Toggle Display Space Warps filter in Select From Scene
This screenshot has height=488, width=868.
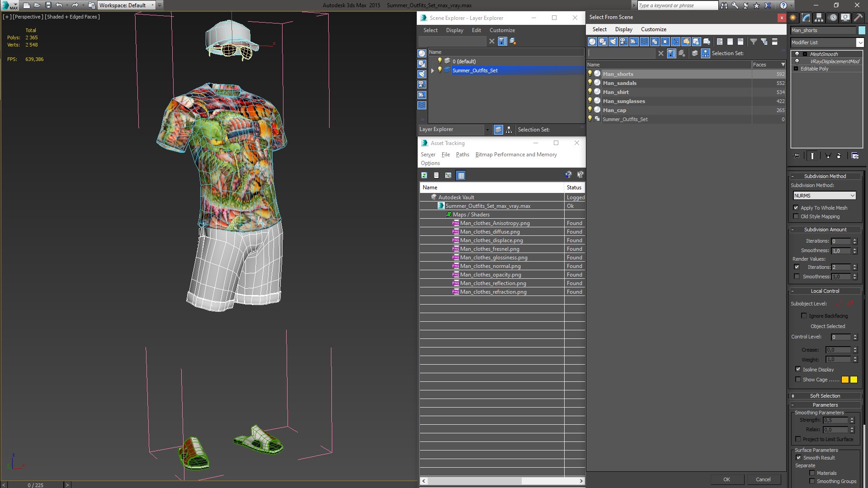(x=644, y=42)
